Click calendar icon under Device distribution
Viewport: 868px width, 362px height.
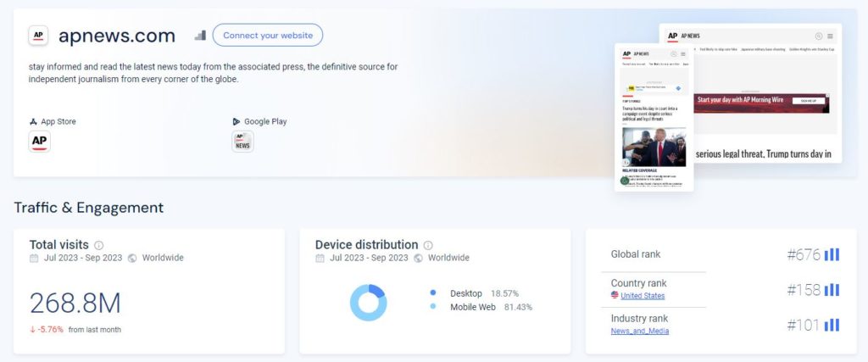(320, 258)
